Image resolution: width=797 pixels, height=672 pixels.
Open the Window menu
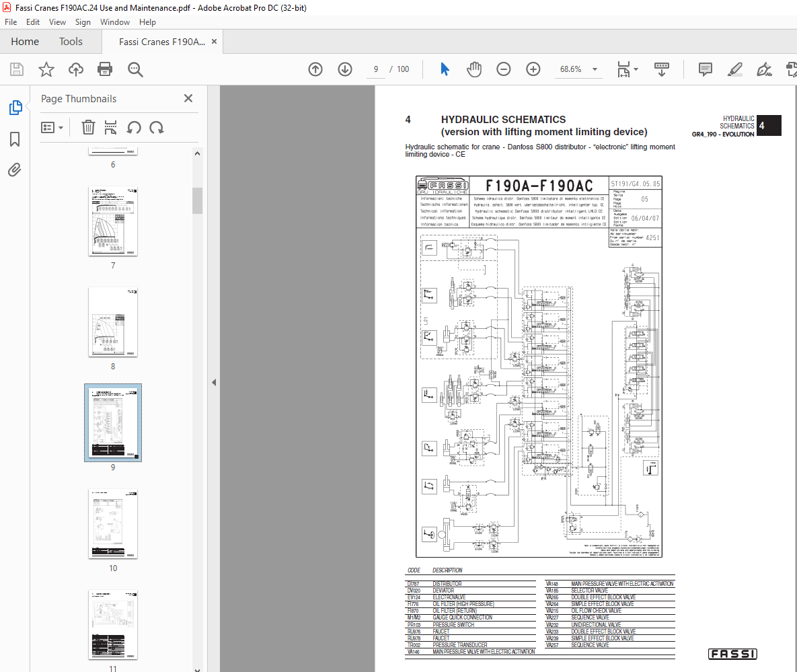[115, 22]
